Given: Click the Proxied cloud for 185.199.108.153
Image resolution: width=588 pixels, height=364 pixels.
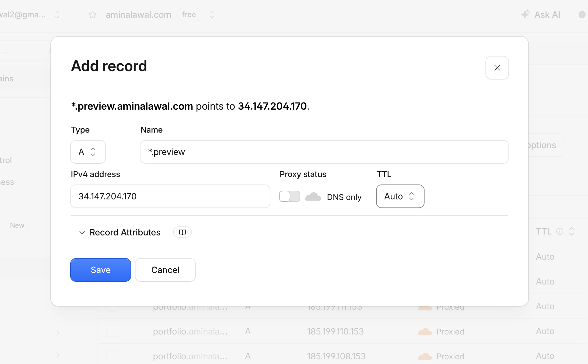Looking at the screenshot, I should point(425,357).
